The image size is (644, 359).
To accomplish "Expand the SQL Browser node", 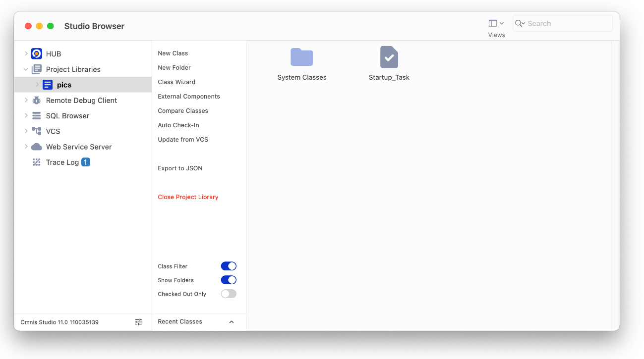I will click(26, 116).
